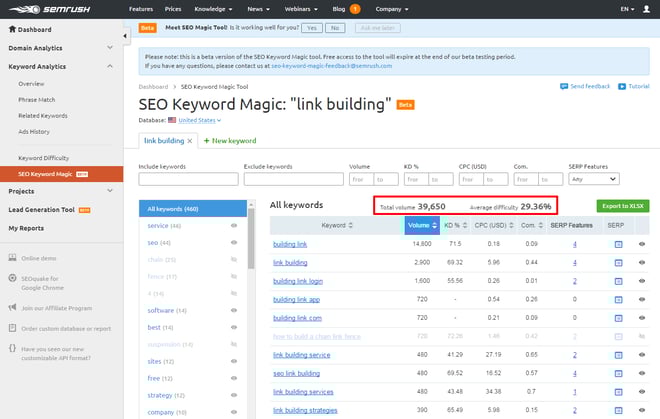Click the United States flag icon
The width and height of the screenshot is (660, 419).
point(172,120)
